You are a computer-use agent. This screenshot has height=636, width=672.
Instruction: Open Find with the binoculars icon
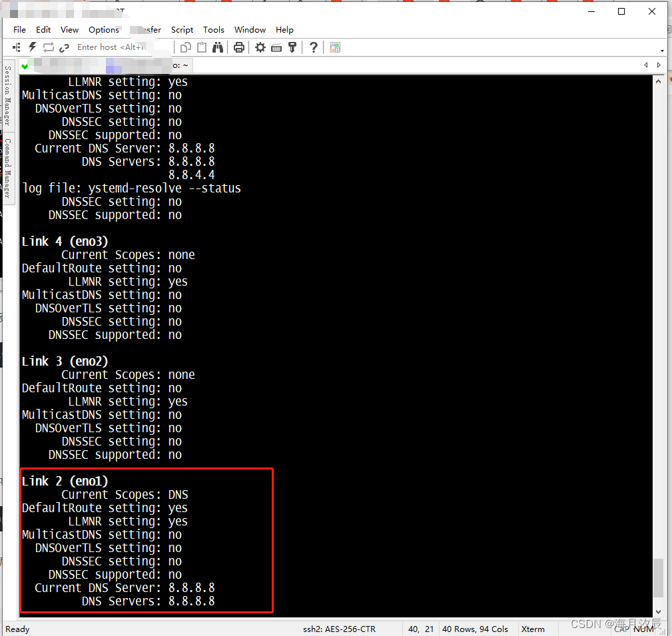[x=218, y=47]
